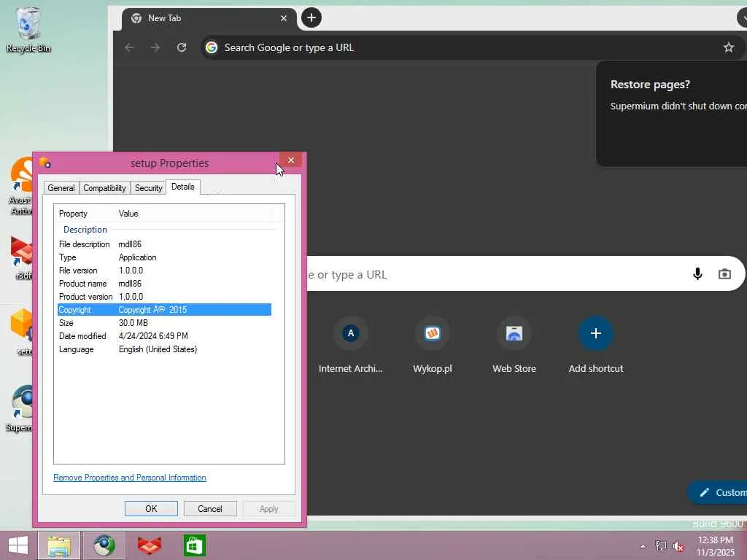Select the File description row
Viewport: 747px width, 560px height.
(x=164, y=244)
